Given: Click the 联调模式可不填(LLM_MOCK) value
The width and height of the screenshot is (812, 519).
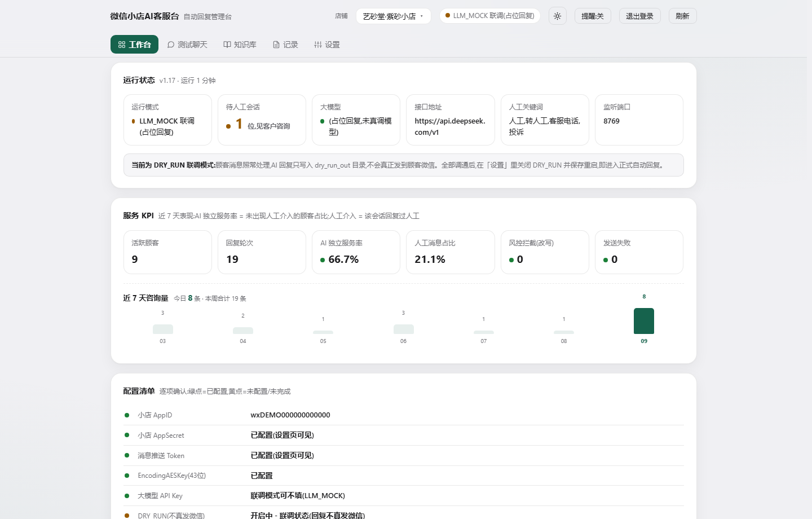Looking at the screenshot, I should click(298, 496).
